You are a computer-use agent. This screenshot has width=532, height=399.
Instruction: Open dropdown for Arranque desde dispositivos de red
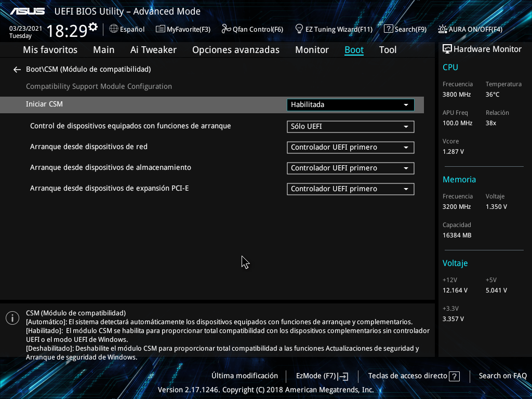[x=351, y=147]
